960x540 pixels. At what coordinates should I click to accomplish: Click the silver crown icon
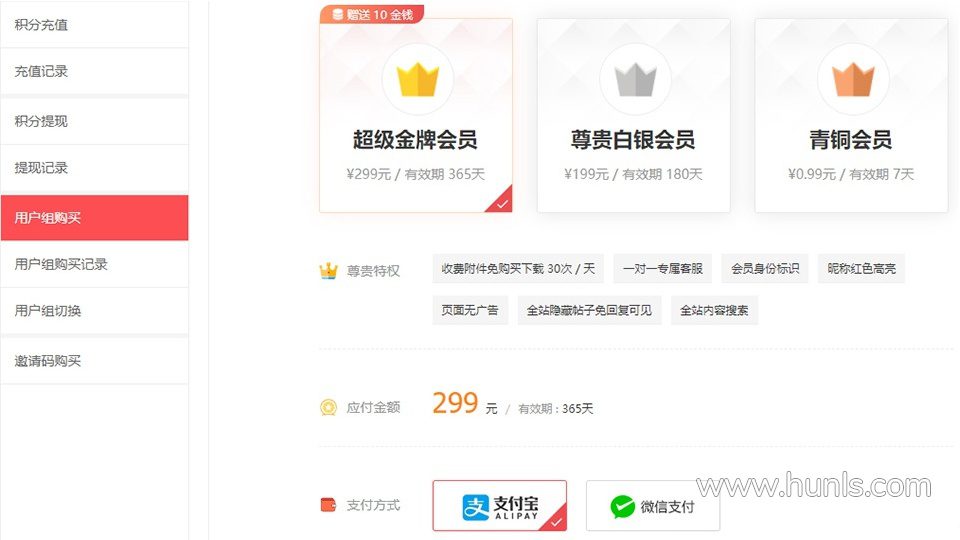pos(635,80)
